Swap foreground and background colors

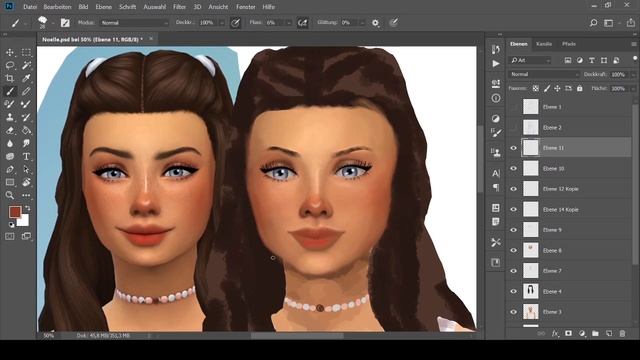[27, 208]
